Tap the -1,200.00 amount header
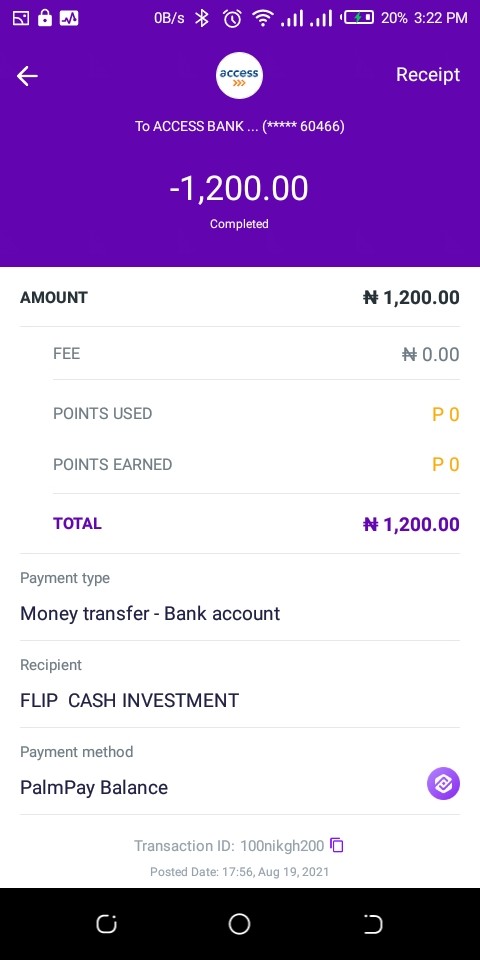The image size is (480, 960). 239,189
